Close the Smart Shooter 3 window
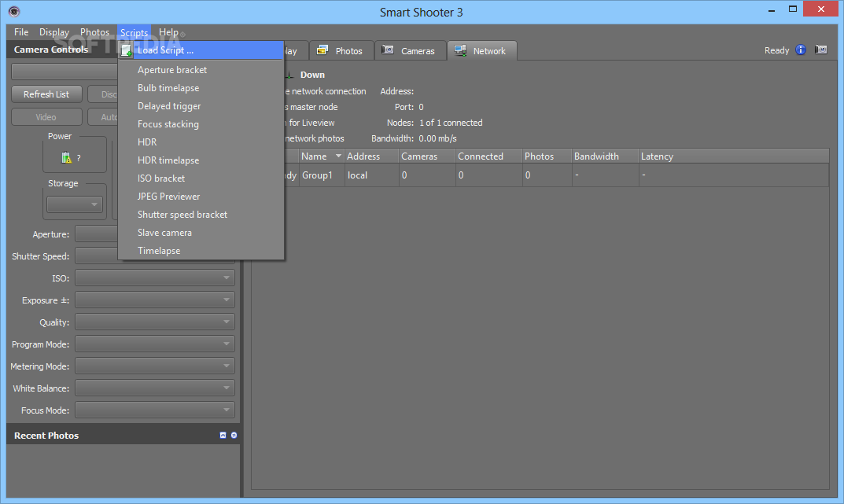The image size is (844, 504). (821, 9)
